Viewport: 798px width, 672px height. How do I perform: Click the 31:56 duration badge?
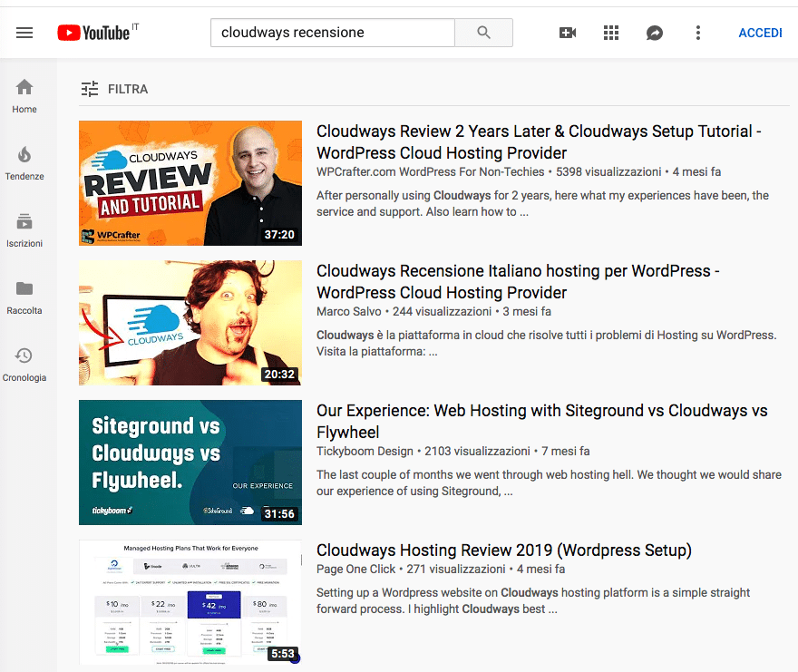pyautogui.click(x=279, y=514)
